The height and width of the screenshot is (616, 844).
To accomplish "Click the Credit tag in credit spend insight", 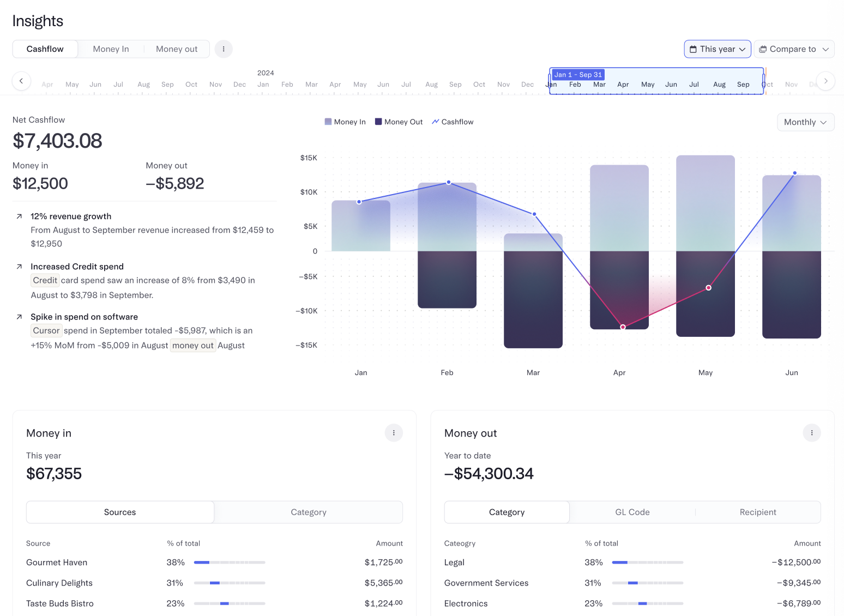I will click(x=45, y=281).
